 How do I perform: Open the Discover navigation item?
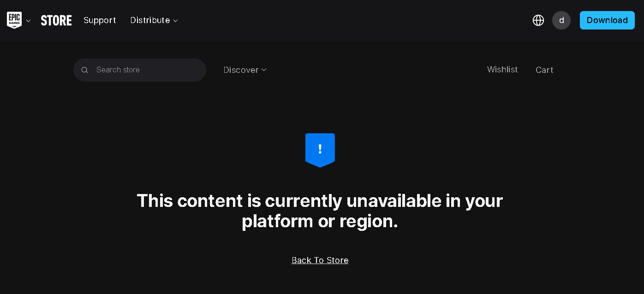pos(241,70)
